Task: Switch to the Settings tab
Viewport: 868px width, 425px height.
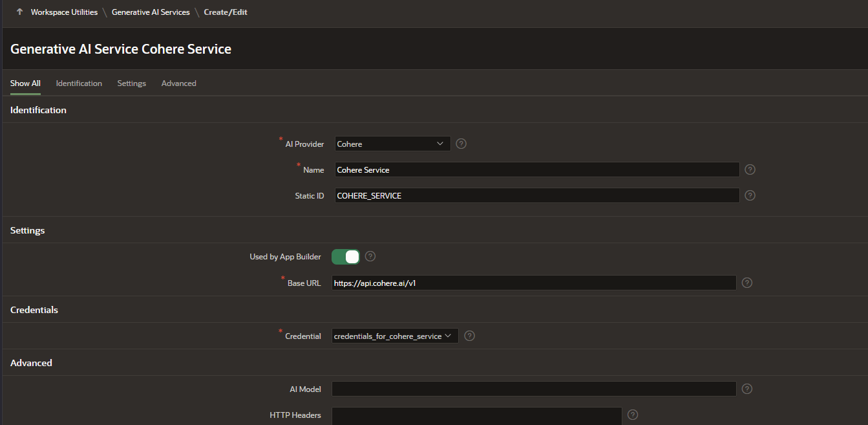Action: (131, 83)
